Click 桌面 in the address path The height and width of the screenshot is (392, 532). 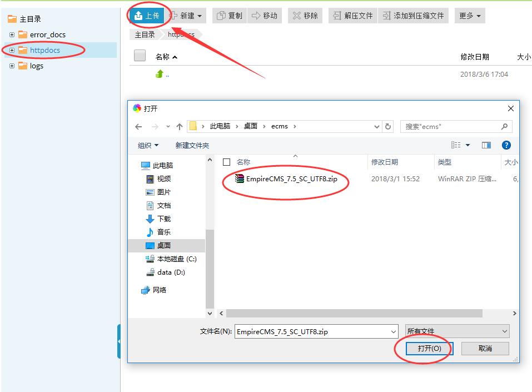(x=250, y=126)
